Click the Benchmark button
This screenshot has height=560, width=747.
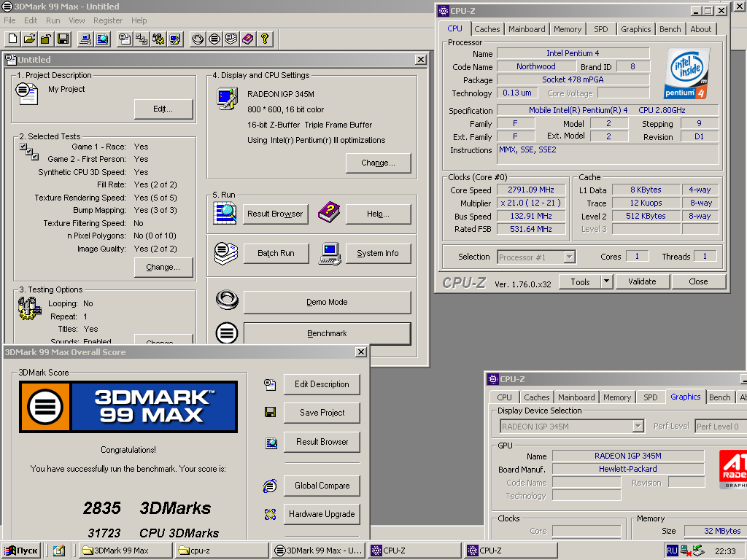(x=327, y=333)
